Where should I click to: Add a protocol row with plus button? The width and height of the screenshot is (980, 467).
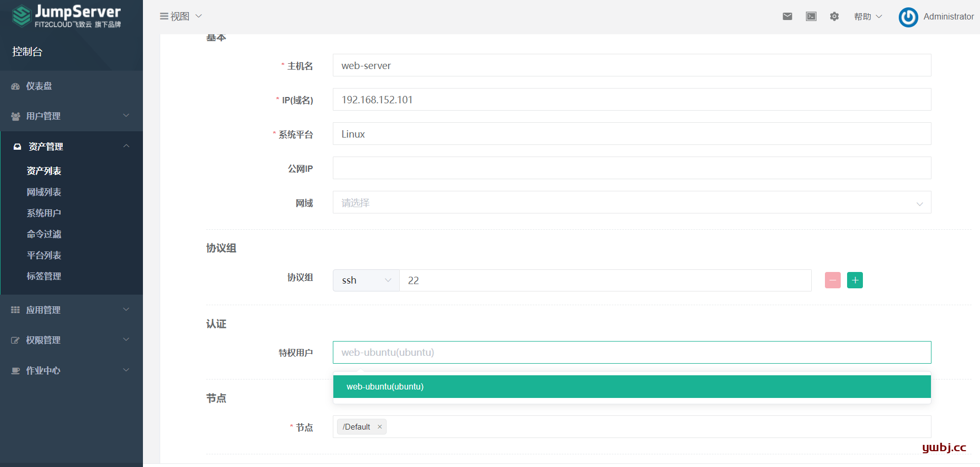click(x=855, y=280)
